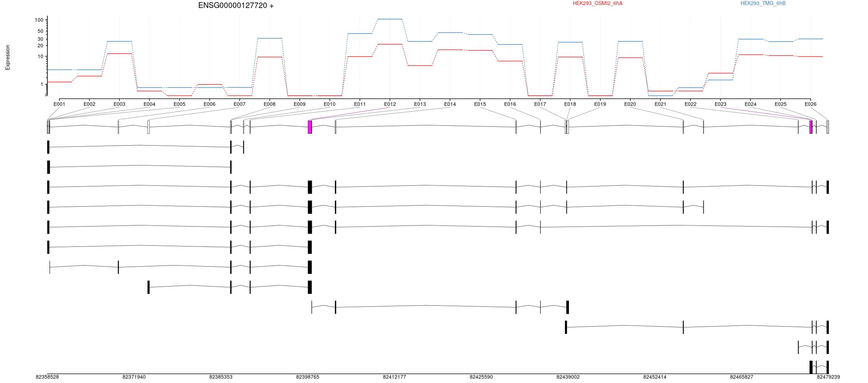Click genomic coordinate 82385353
The width and height of the screenshot is (868, 383).
pyautogui.click(x=221, y=377)
